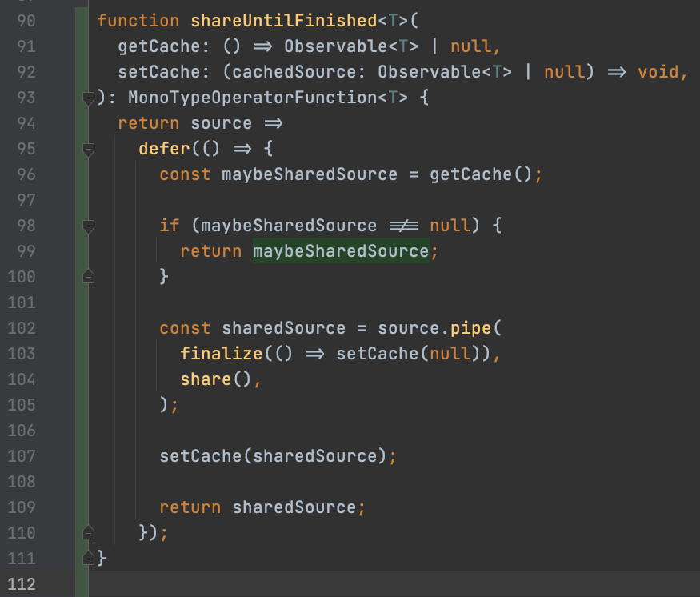Click the fold end marker on line 110
This screenshot has height=597, width=700.
[x=88, y=533]
